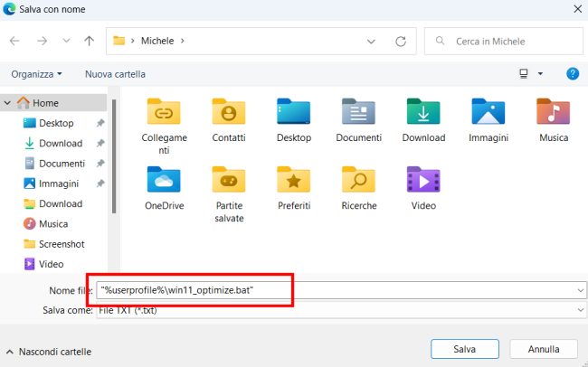
Task: Click the search magnifier icon
Action: pyautogui.click(x=440, y=41)
